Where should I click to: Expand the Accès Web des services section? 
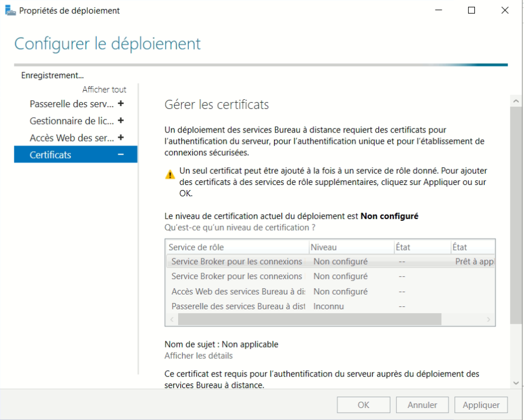(x=120, y=138)
